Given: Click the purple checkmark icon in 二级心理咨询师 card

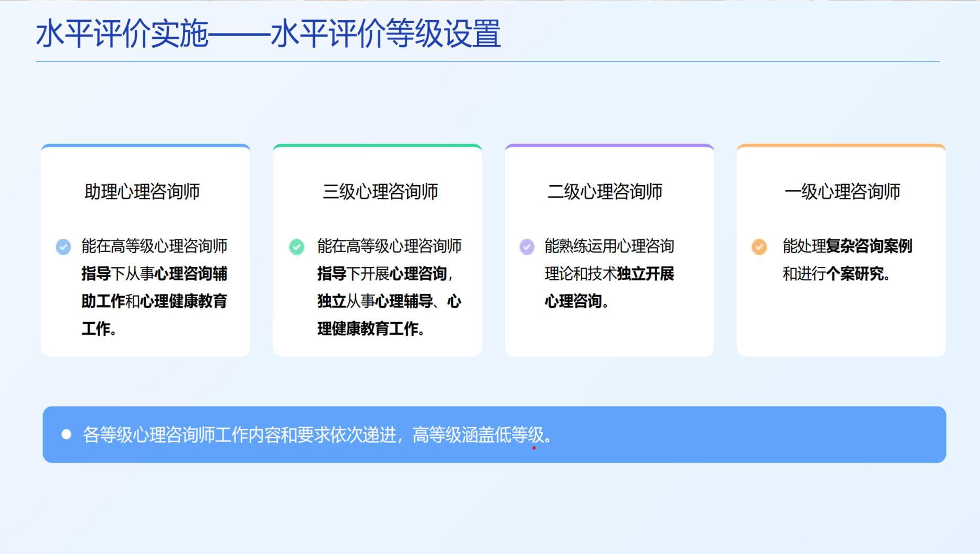Looking at the screenshot, I should pos(527,247).
